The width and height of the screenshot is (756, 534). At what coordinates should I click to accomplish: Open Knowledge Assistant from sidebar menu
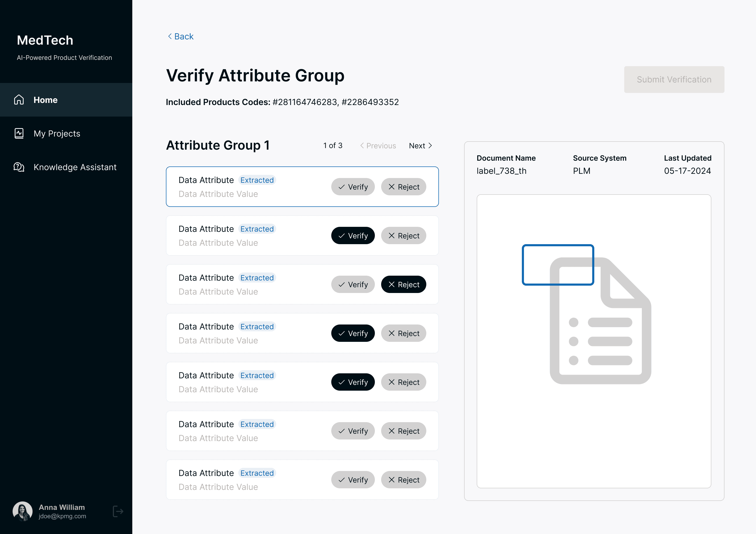(75, 167)
